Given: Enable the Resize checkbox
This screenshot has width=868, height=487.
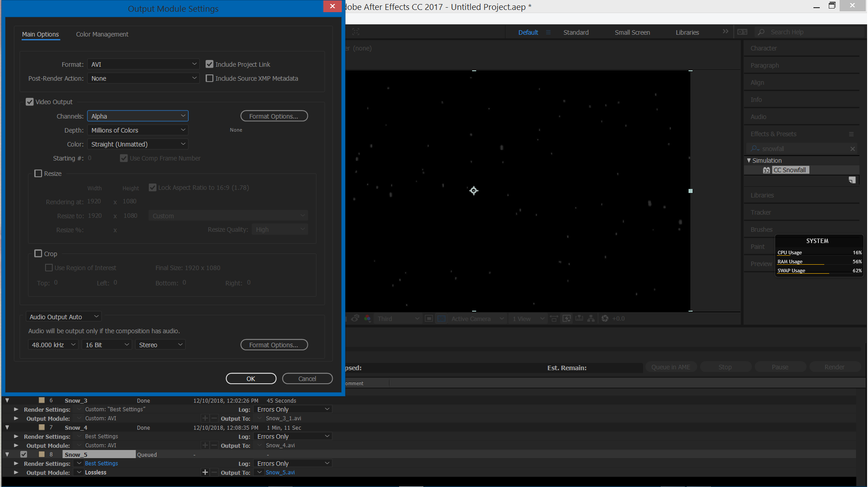Looking at the screenshot, I should coord(38,174).
